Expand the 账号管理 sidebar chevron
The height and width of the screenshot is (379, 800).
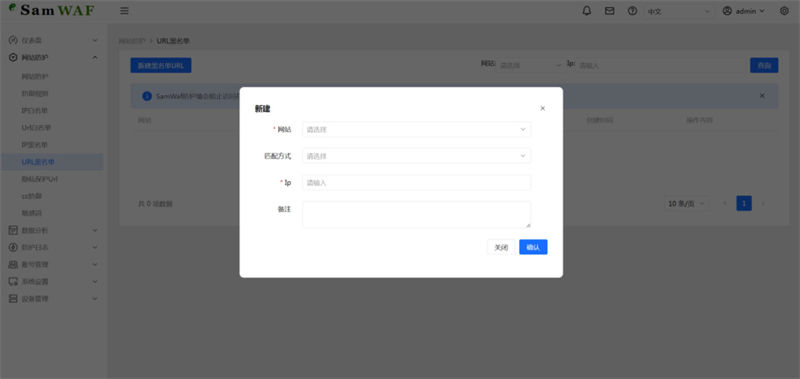click(95, 265)
